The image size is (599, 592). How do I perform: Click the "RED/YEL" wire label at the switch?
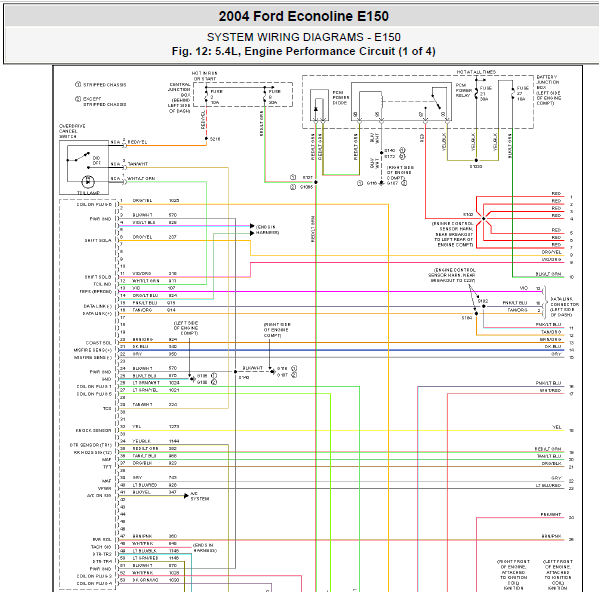138,142
